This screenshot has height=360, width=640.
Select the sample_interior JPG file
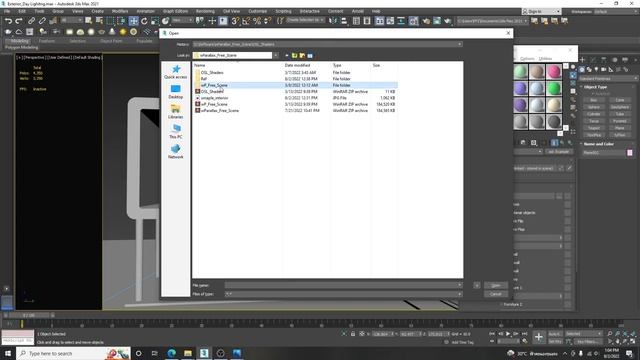click(x=214, y=98)
